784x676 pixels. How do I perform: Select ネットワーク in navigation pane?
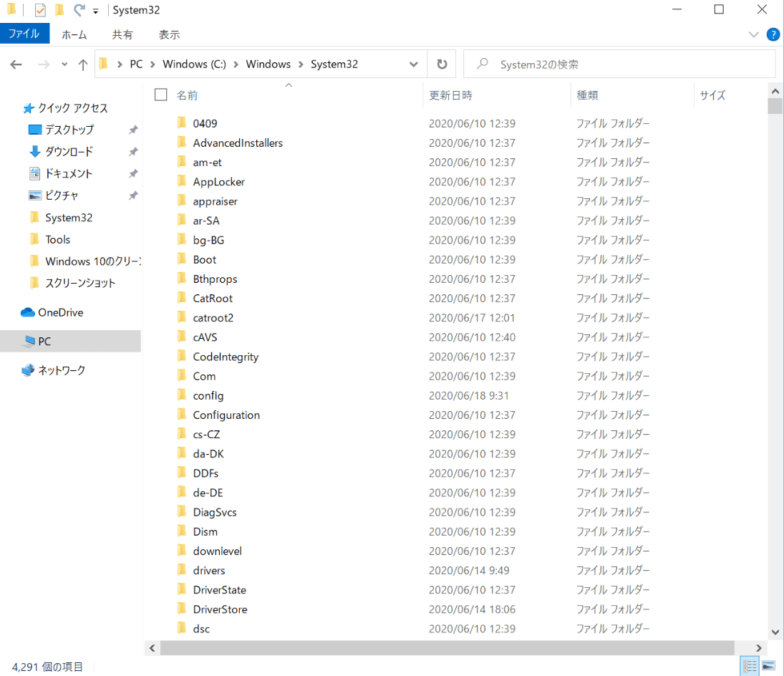[62, 370]
